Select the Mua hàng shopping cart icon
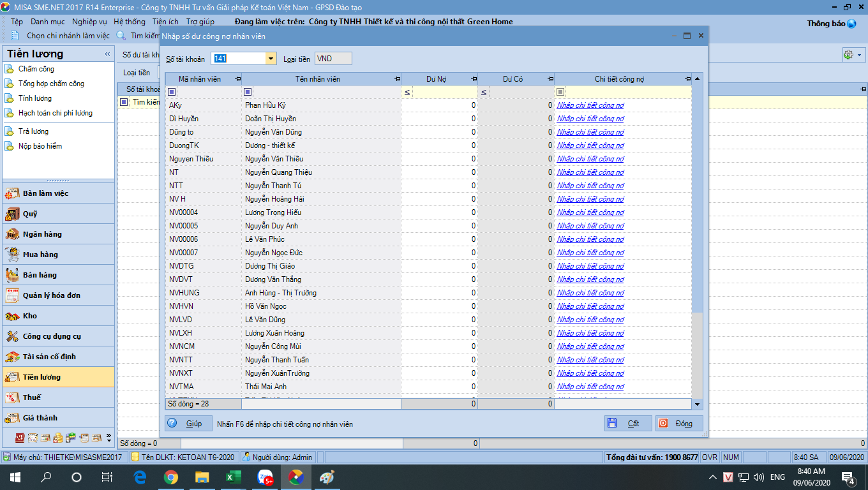Image resolution: width=868 pixels, height=490 pixels. click(12, 255)
